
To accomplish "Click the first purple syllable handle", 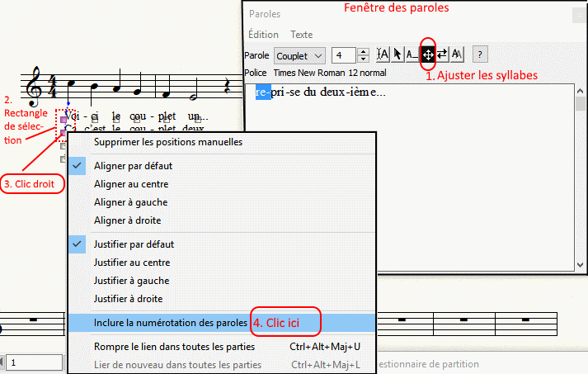I will click(x=63, y=120).
